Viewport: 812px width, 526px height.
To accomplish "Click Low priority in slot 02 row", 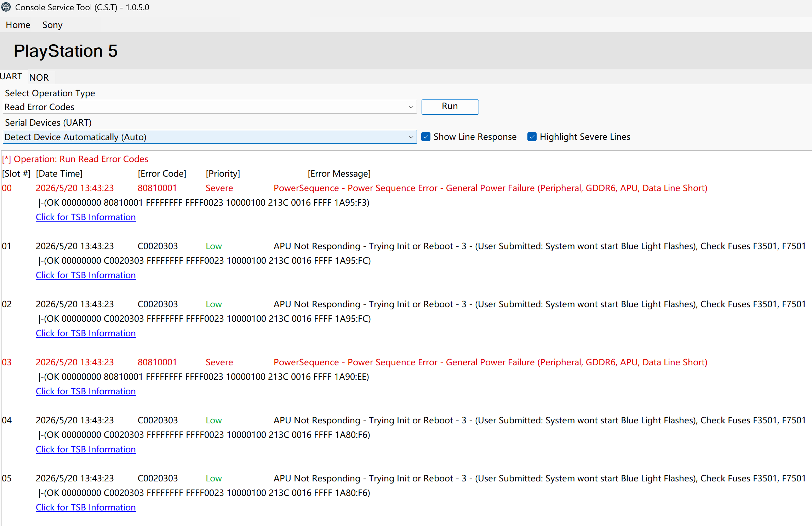I will pos(214,304).
